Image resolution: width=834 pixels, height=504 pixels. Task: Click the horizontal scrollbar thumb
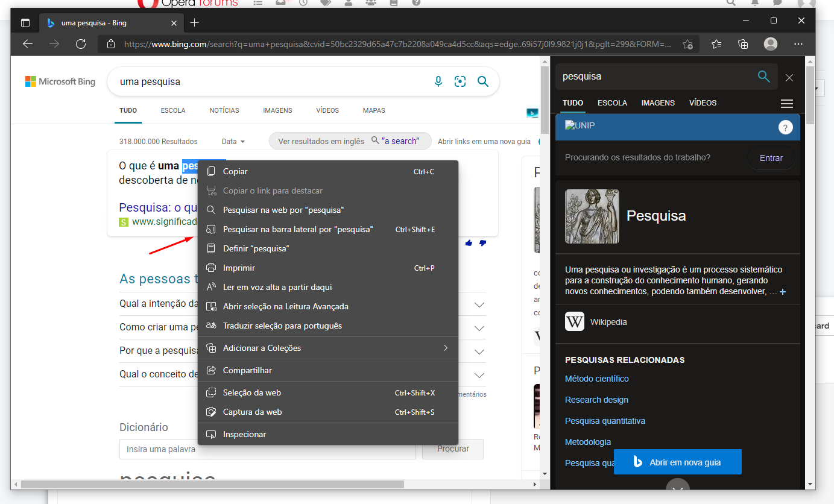(212, 484)
